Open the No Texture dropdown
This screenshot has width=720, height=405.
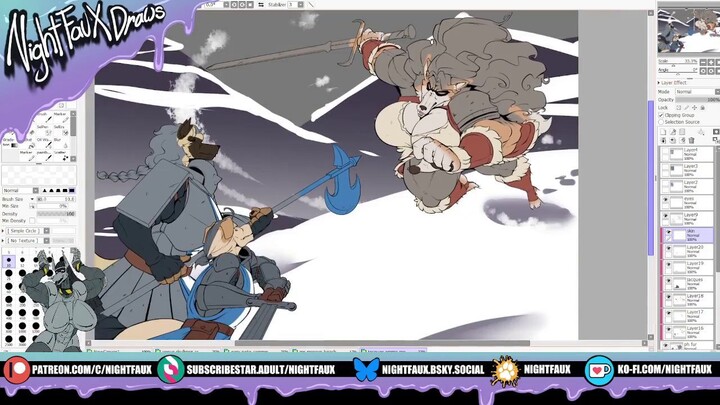pyautogui.click(x=28, y=241)
